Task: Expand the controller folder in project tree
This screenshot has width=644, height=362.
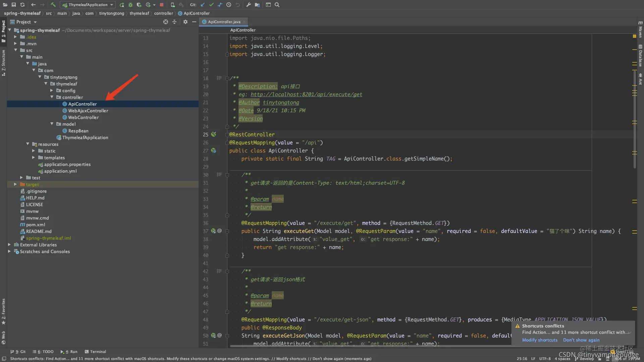Action: pyautogui.click(x=54, y=97)
